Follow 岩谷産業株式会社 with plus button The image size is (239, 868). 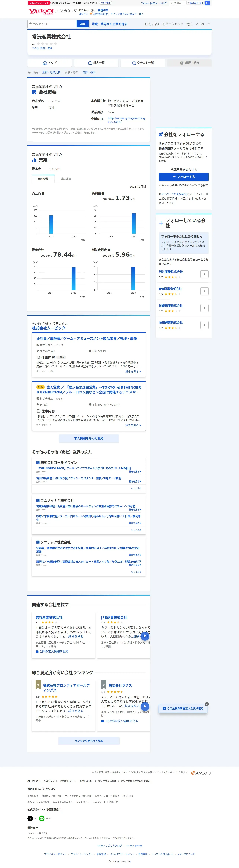[204, 274]
